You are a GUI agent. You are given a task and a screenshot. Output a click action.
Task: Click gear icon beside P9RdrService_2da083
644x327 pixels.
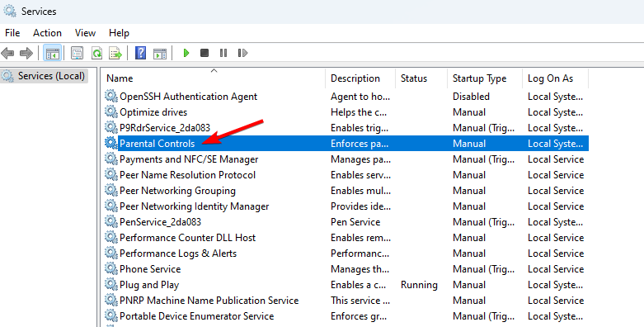110,127
